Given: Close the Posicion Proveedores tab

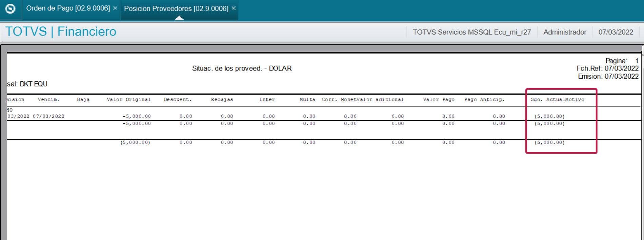Looking at the screenshot, I should [234, 8].
